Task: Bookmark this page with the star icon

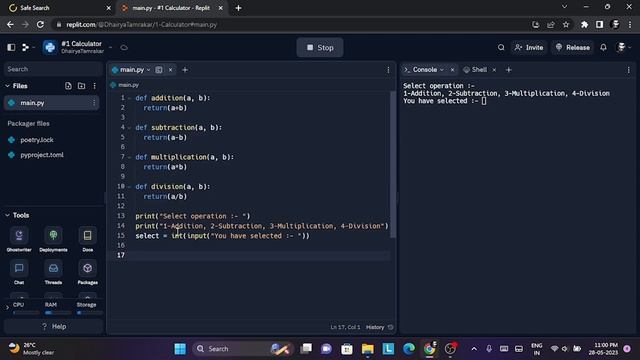Action: click(566, 24)
